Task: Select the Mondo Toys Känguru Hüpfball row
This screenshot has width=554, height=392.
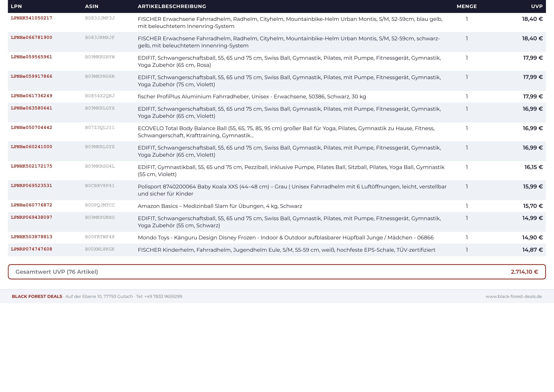Action: click(277, 238)
